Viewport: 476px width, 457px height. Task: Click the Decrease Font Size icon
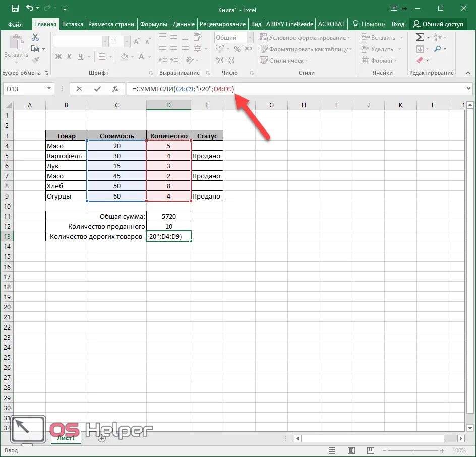148,41
